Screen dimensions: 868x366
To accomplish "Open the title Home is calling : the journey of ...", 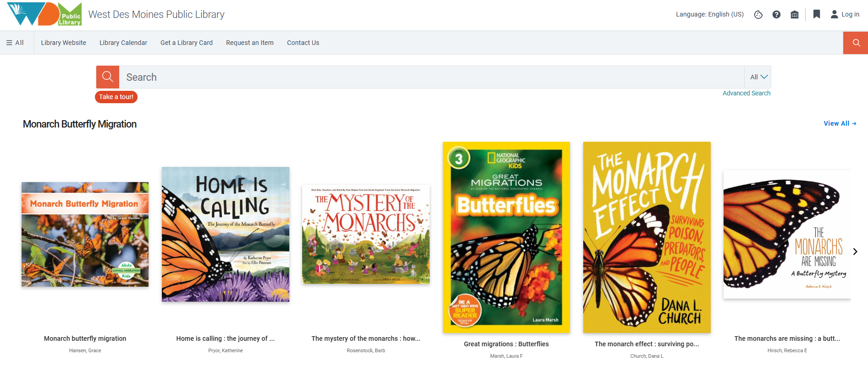I will pyautogui.click(x=226, y=338).
